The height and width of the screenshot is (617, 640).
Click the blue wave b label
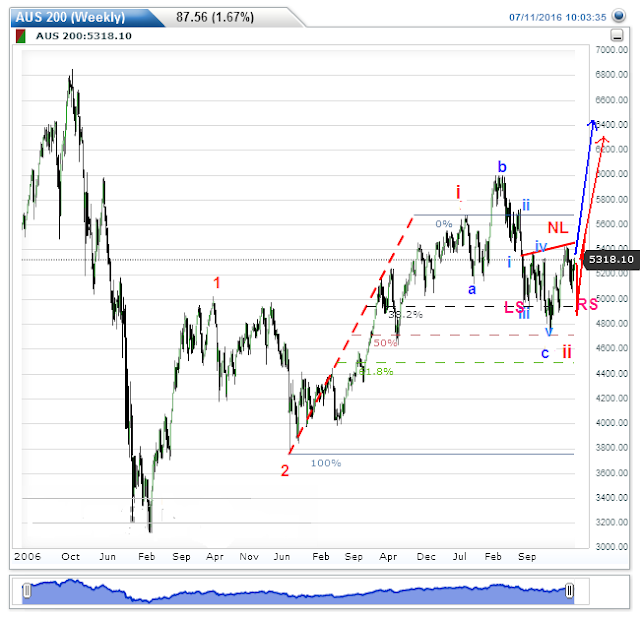click(x=502, y=166)
